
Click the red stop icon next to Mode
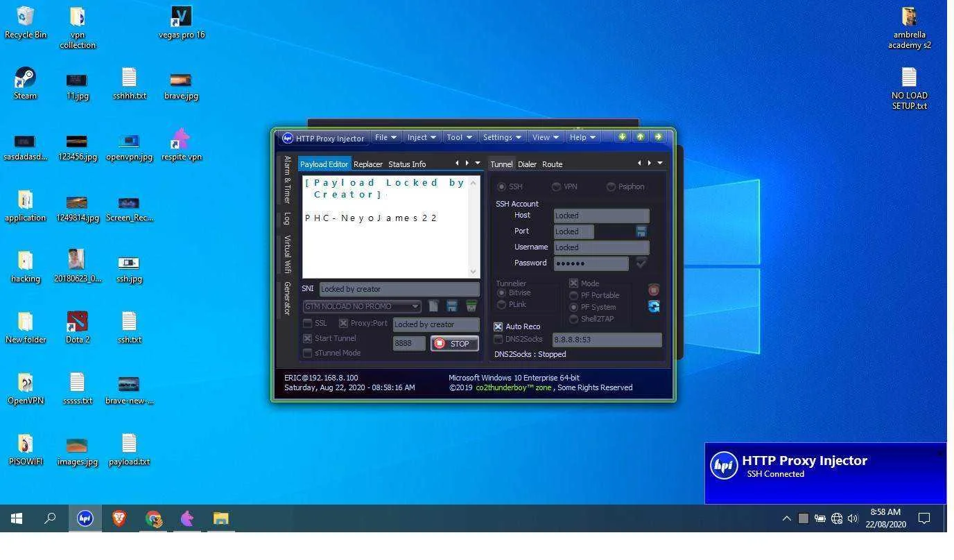[x=653, y=290]
